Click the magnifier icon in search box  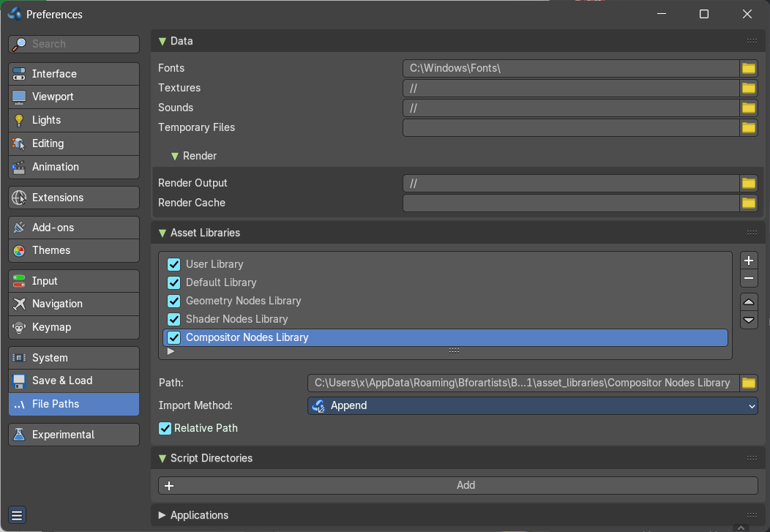point(18,44)
